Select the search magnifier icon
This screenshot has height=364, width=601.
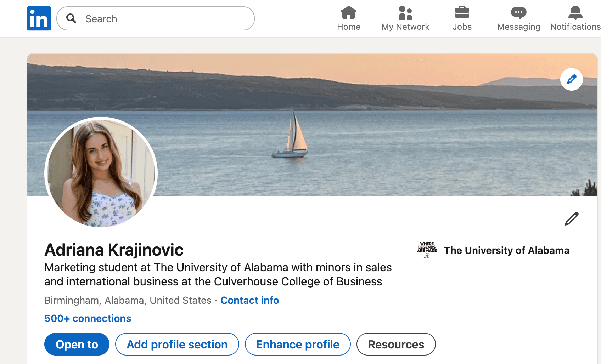[x=71, y=18]
